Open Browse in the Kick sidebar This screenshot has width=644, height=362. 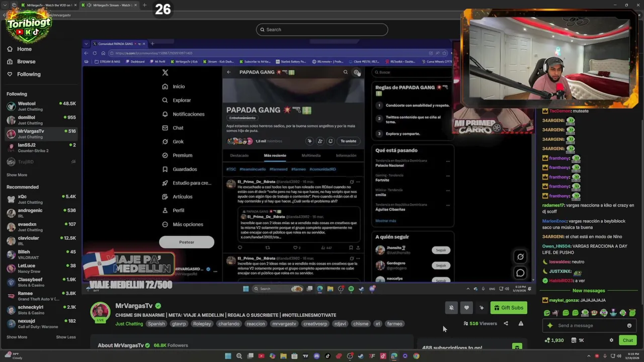[21, 61]
